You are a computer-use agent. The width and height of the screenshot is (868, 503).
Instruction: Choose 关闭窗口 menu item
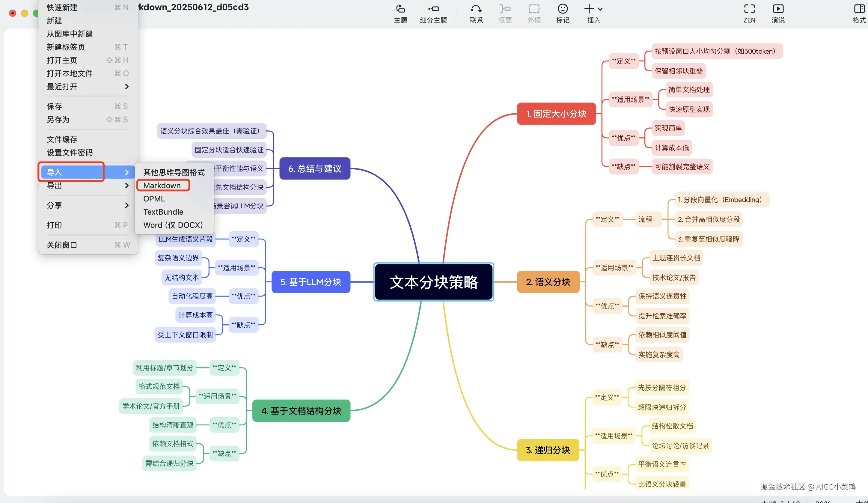(x=88, y=245)
